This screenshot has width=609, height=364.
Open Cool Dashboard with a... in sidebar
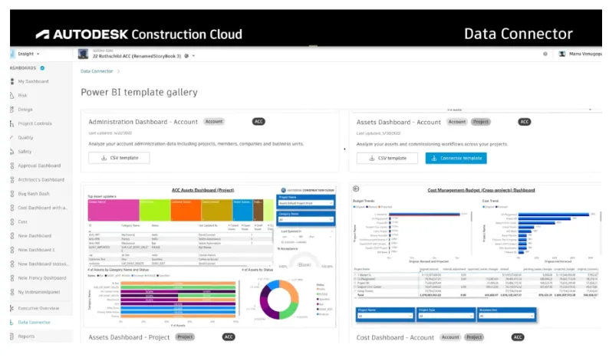pos(42,208)
